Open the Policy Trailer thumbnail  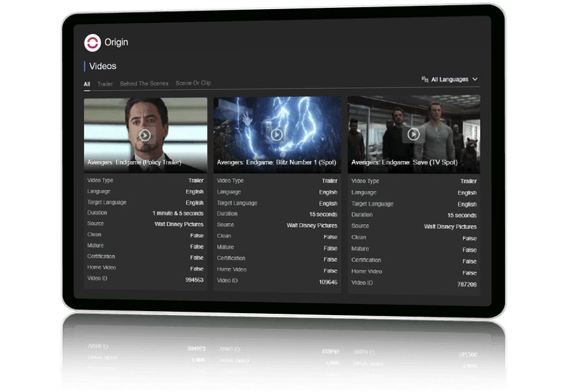click(146, 135)
